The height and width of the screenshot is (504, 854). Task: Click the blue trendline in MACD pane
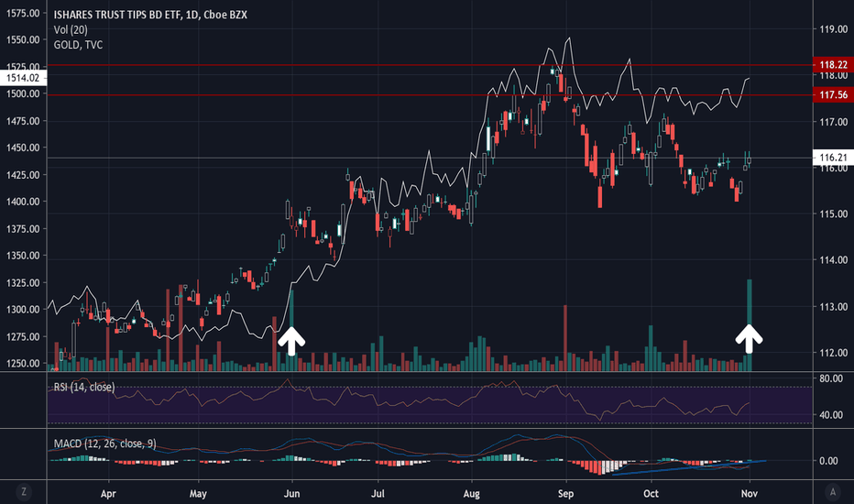[x=689, y=467]
